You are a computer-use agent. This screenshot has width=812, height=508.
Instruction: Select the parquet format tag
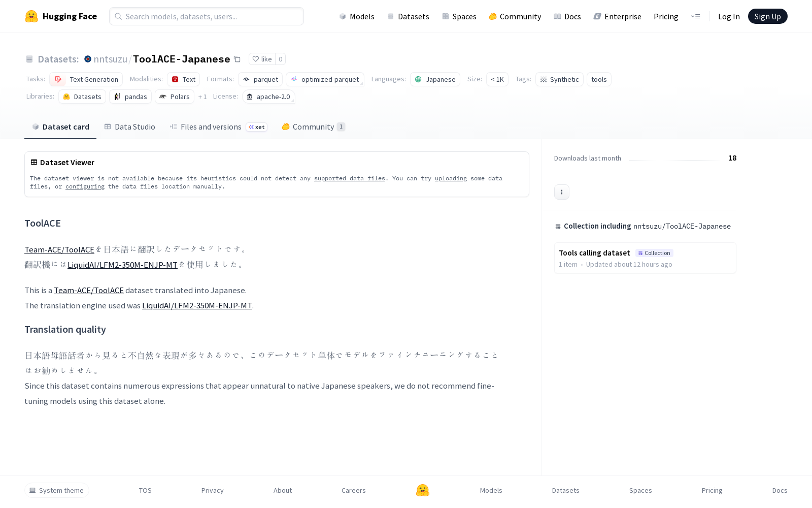tap(260, 79)
